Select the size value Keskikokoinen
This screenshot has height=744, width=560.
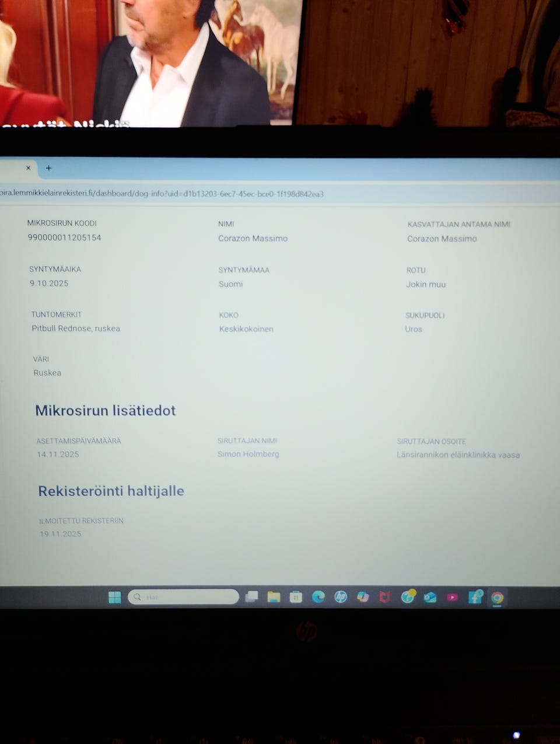point(246,329)
